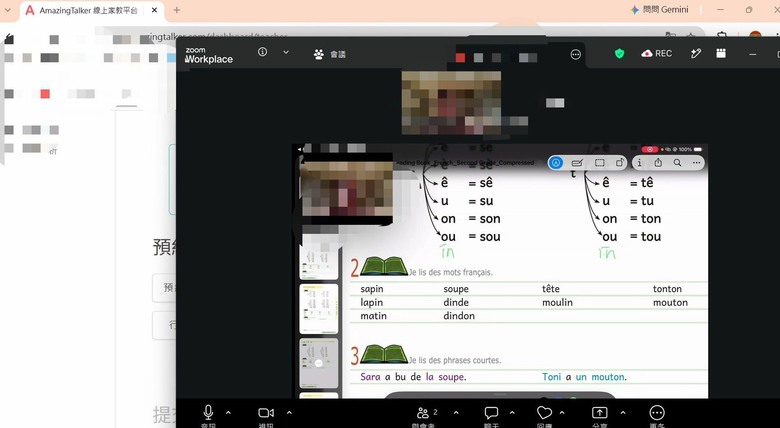Click the info 'i' icon in PDF toolbar

click(640, 163)
